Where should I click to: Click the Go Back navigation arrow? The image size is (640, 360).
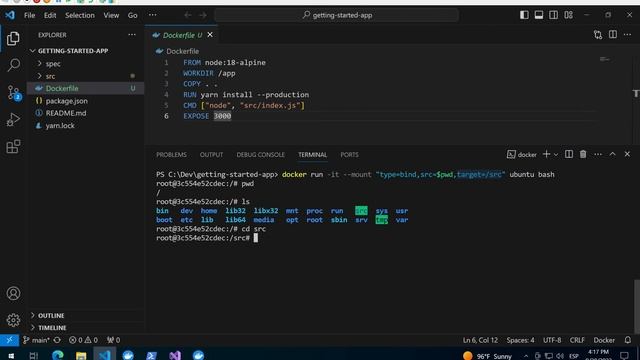(x=188, y=15)
